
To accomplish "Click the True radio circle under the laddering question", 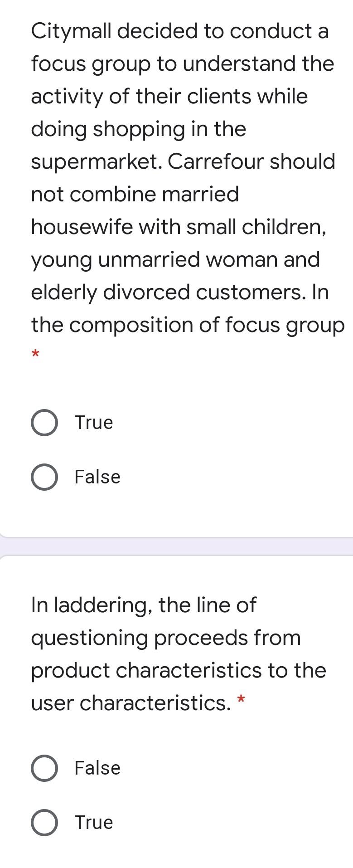I will pyautogui.click(x=44, y=822).
